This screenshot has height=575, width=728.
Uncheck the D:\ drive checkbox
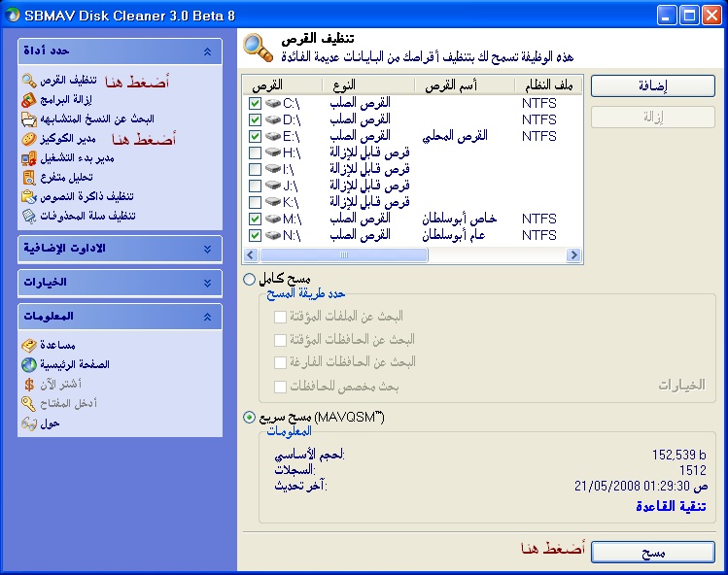pos(255,119)
